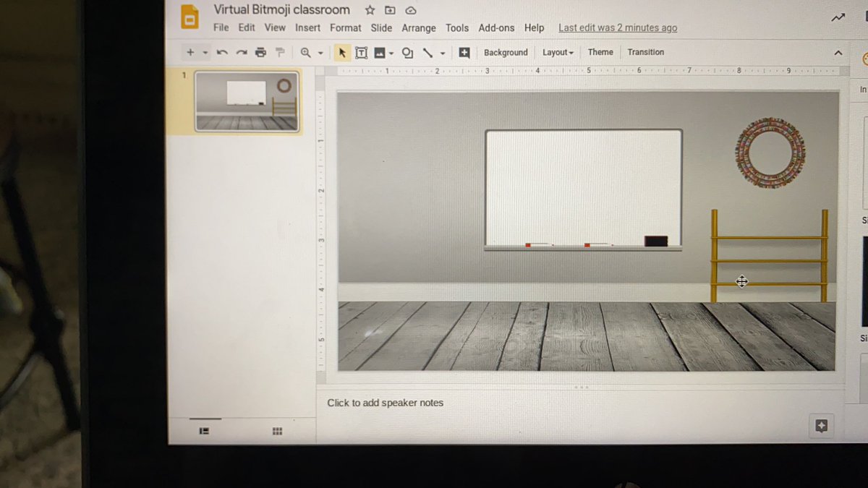Click the Background button
This screenshot has height=488, width=868.
coord(506,52)
